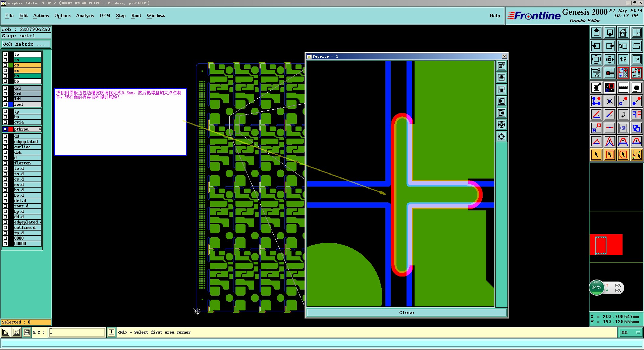Toggle visibility checkbox of 'cs' layer
Viewport: 644px width, 350px height.
click(5, 65)
